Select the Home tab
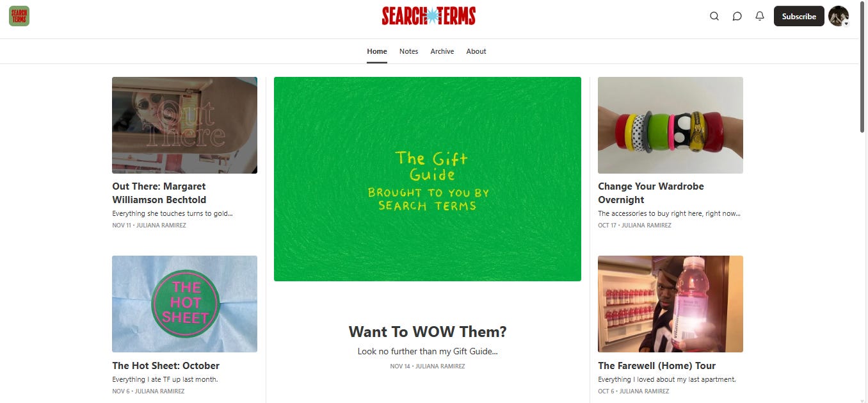Screen dimensions: 868x403 [x=377, y=51]
